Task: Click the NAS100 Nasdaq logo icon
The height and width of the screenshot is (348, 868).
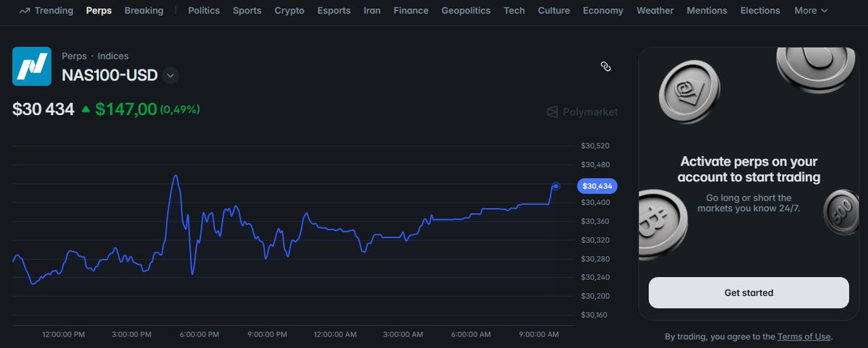Action: click(x=32, y=66)
